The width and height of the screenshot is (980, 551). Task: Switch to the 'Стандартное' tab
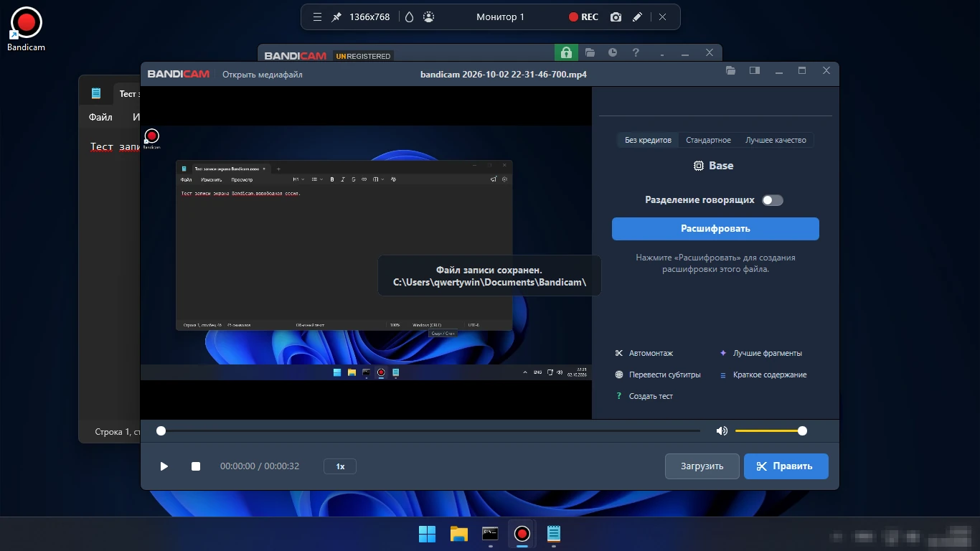point(708,140)
